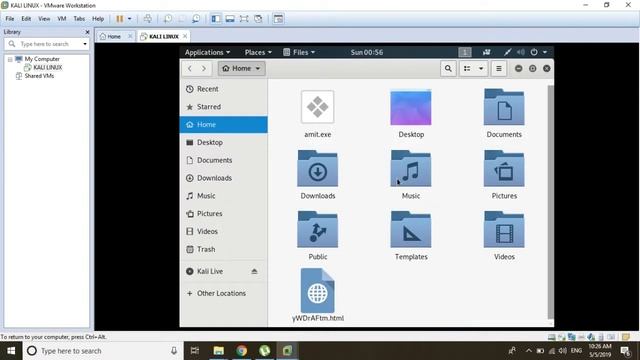Open VMware View menu
The height and width of the screenshot is (360, 640).
click(x=44, y=19)
